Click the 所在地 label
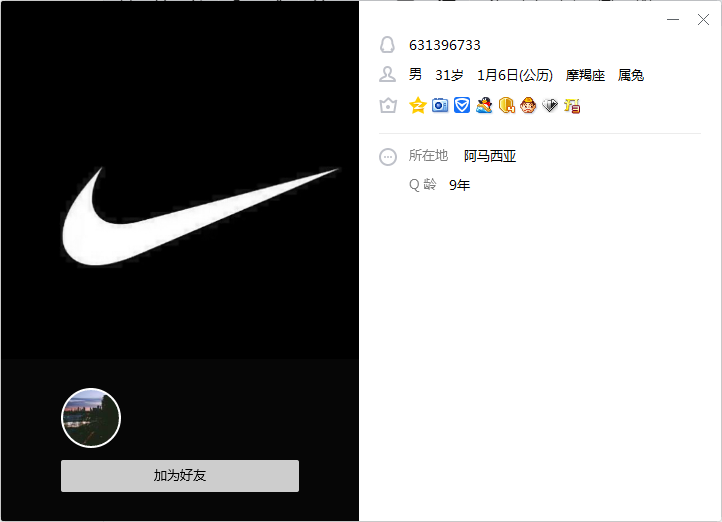The width and height of the screenshot is (722, 522). 428,156
